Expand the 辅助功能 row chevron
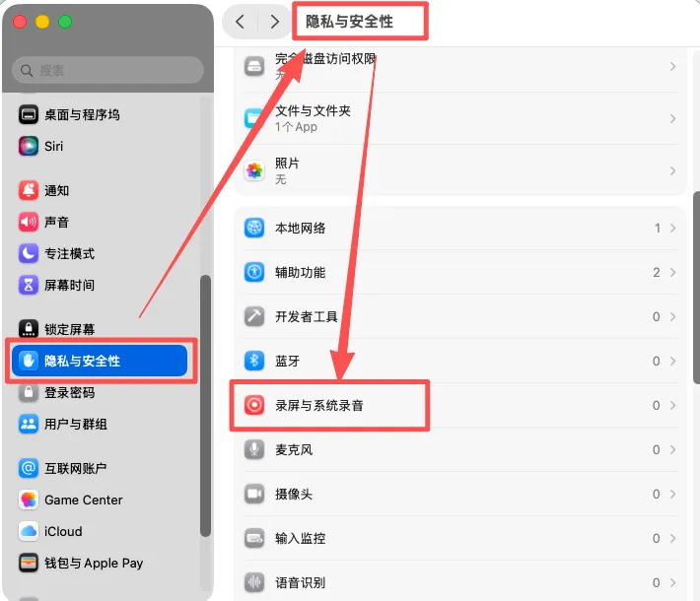 click(x=672, y=272)
